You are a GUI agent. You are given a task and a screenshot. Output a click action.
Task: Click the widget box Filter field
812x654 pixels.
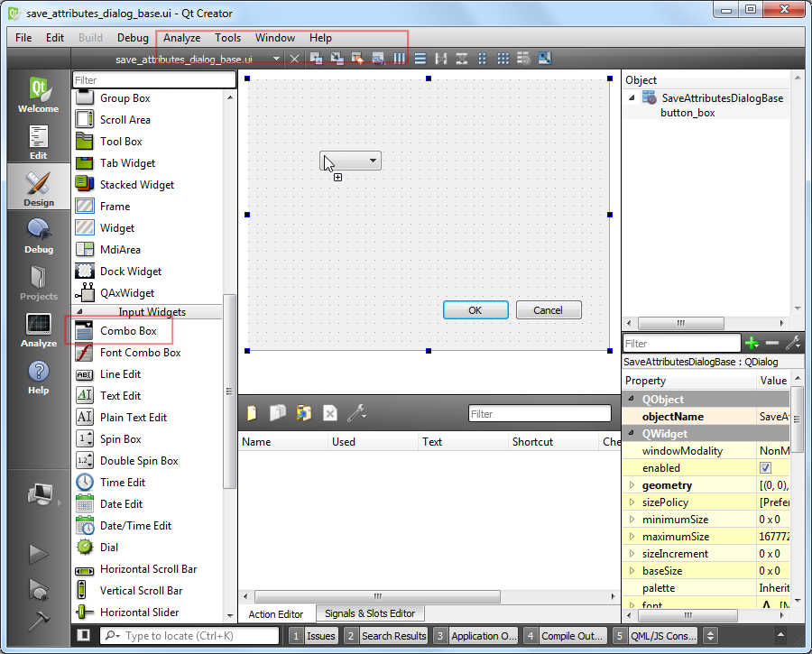coord(153,79)
